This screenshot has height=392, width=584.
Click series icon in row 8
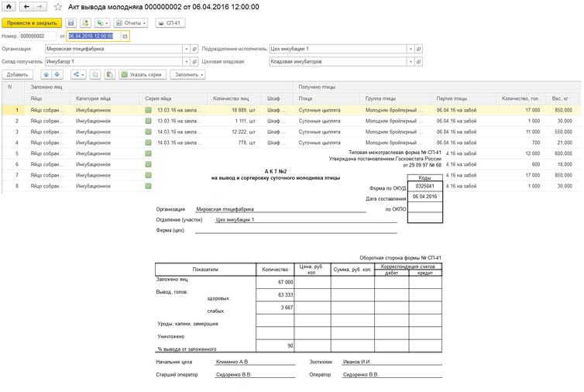148,186
